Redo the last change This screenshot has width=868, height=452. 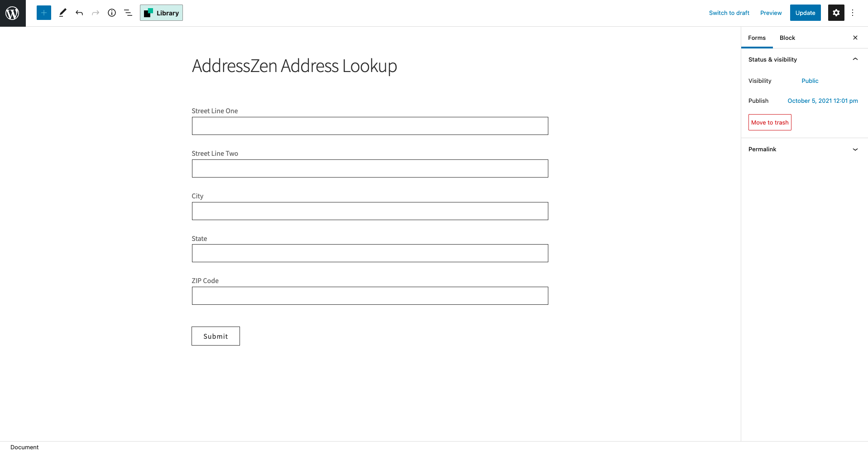(96, 13)
